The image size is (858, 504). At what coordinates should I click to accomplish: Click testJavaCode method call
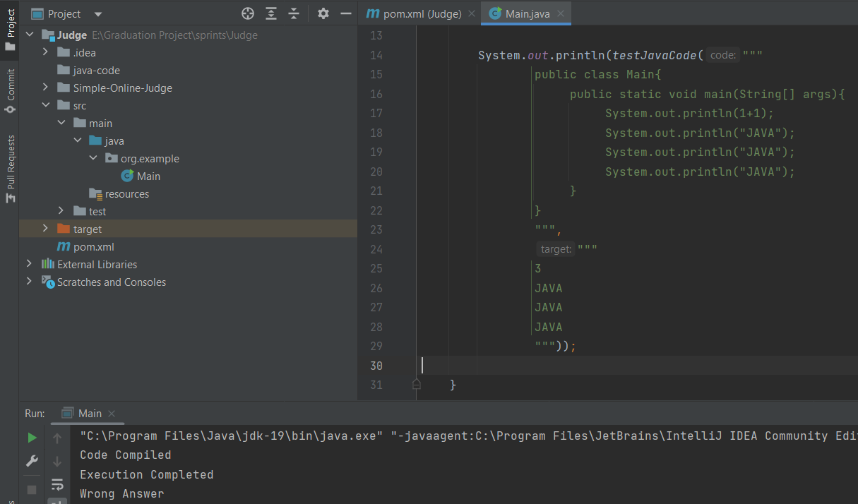click(x=655, y=55)
